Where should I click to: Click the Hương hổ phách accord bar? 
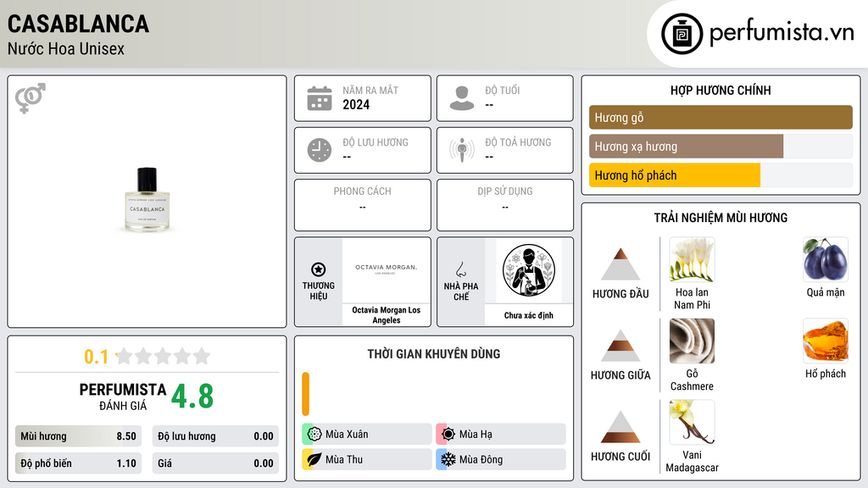coord(721,175)
